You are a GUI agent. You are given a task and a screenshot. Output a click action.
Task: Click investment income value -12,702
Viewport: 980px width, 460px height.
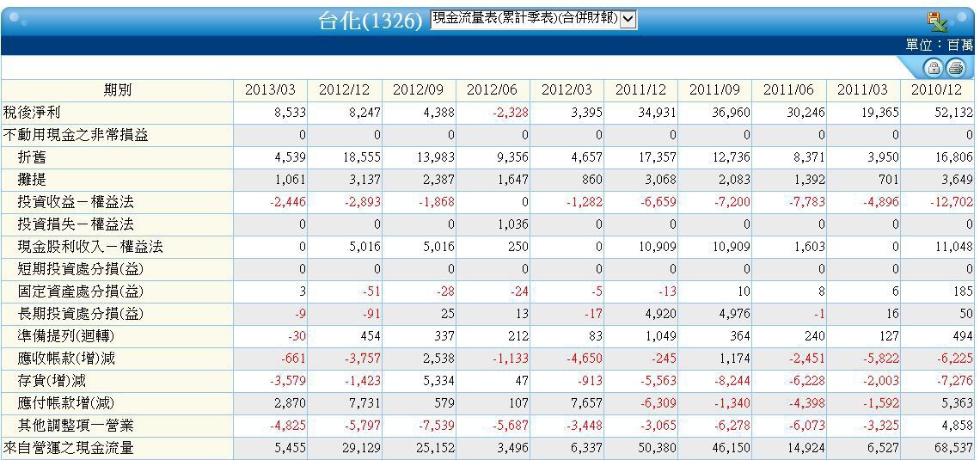951,203
